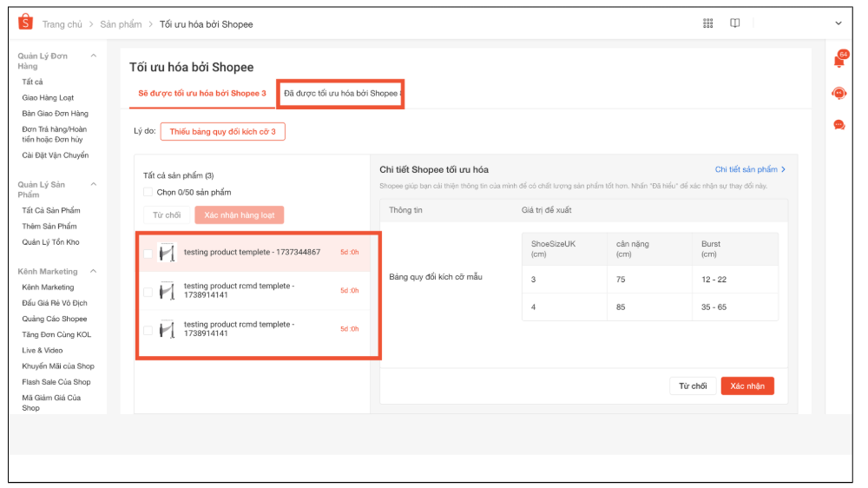Collapse the Kênh Marketing section
This screenshot has width=868, height=488.
[x=94, y=272]
